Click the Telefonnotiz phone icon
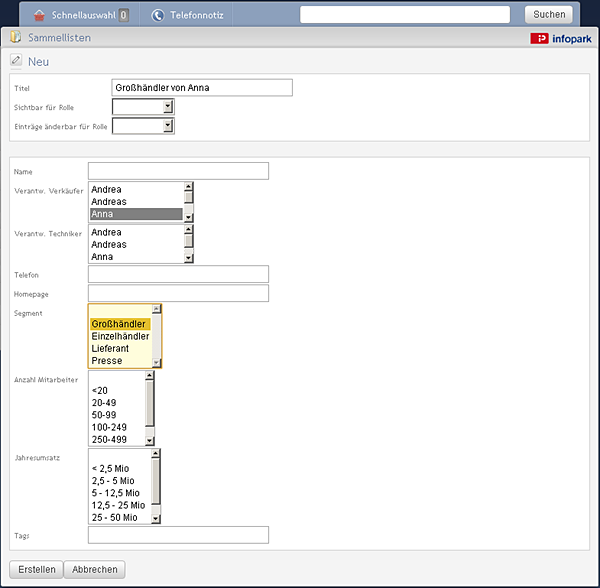 click(158, 15)
